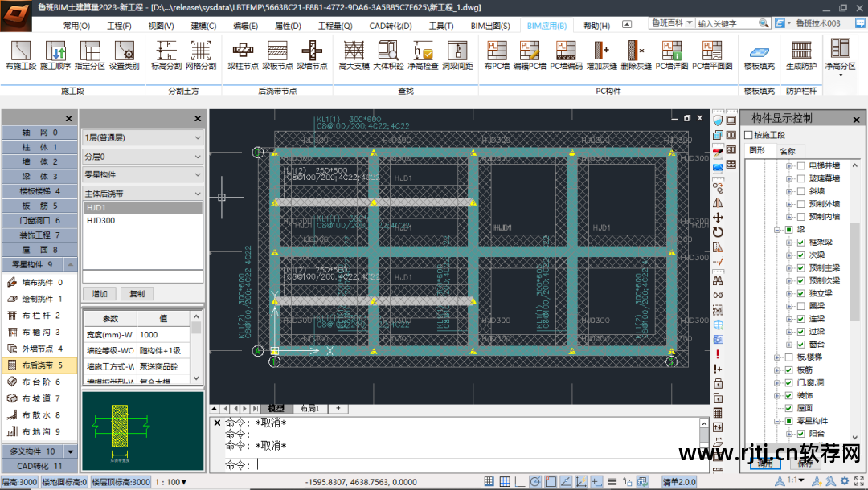This screenshot has height=490, width=868.
Task: Click the 增加 button
Action: [x=100, y=294]
